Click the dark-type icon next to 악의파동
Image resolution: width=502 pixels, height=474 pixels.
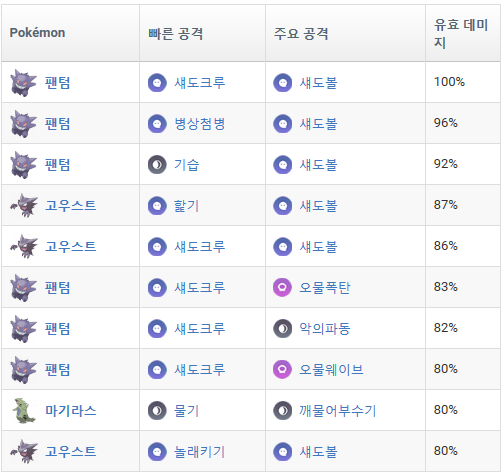(x=282, y=328)
